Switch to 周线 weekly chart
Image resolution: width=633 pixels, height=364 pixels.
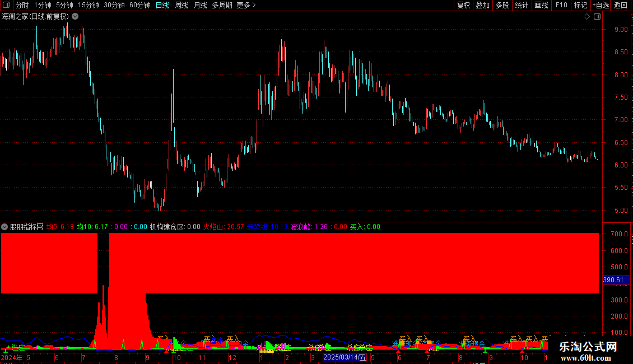point(181,5)
